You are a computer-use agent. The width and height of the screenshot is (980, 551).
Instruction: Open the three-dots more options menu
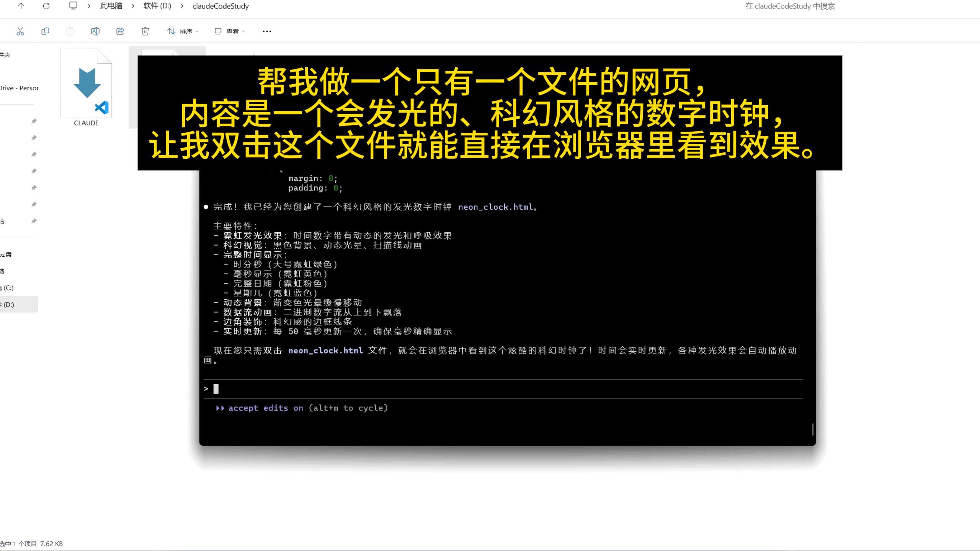tap(267, 31)
